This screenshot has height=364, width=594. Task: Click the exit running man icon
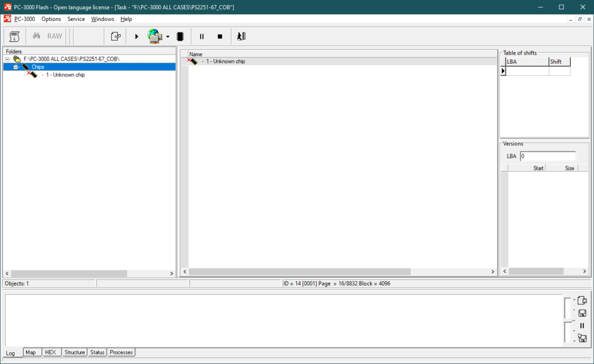pos(241,36)
